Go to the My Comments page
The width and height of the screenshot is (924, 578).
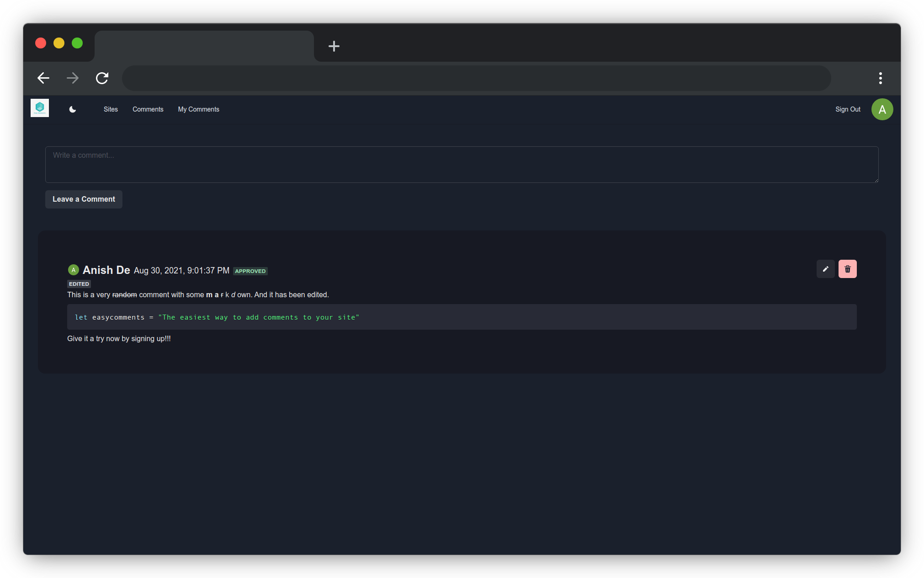click(198, 109)
